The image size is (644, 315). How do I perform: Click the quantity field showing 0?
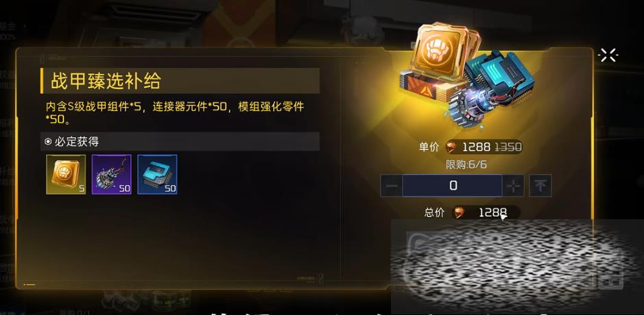[x=452, y=186]
